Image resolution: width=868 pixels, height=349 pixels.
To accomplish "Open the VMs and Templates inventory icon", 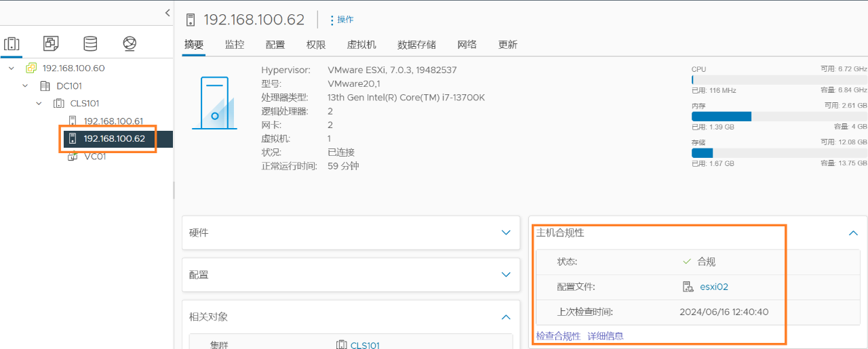I will [51, 44].
